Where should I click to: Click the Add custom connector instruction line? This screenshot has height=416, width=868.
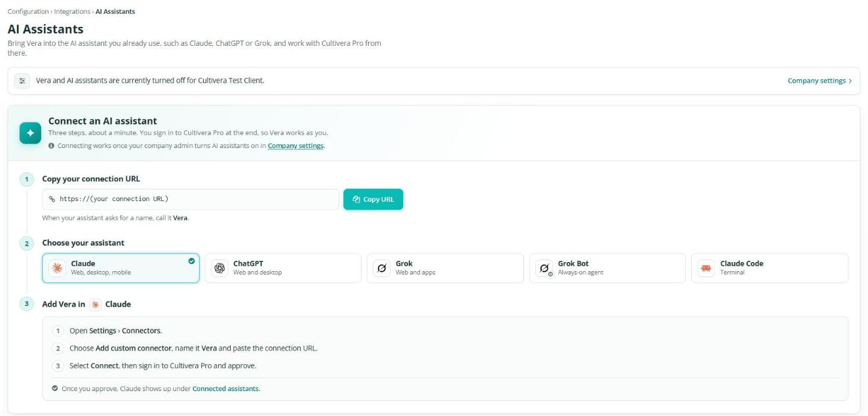tap(193, 349)
